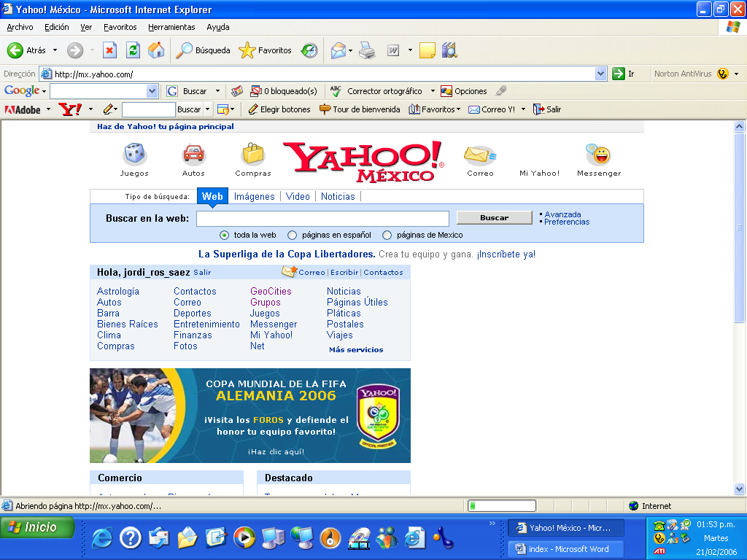Open the Atrás back history dropdown arrow

[x=55, y=50]
